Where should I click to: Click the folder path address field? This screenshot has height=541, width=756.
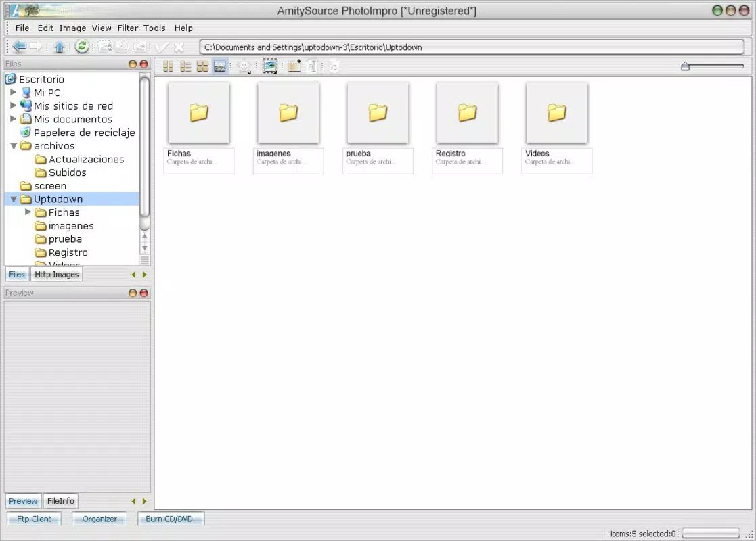(472, 47)
